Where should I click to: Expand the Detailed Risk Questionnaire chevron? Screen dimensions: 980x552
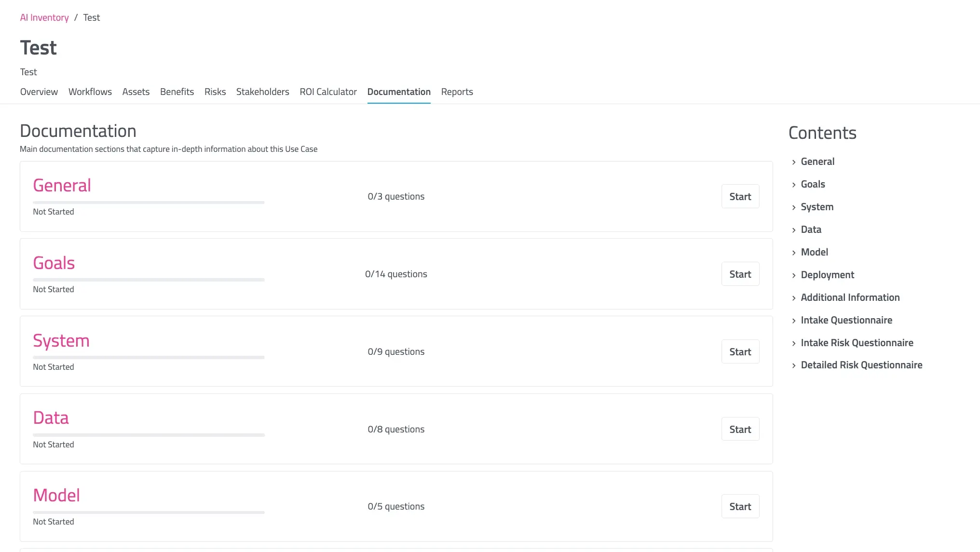pyautogui.click(x=794, y=365)
